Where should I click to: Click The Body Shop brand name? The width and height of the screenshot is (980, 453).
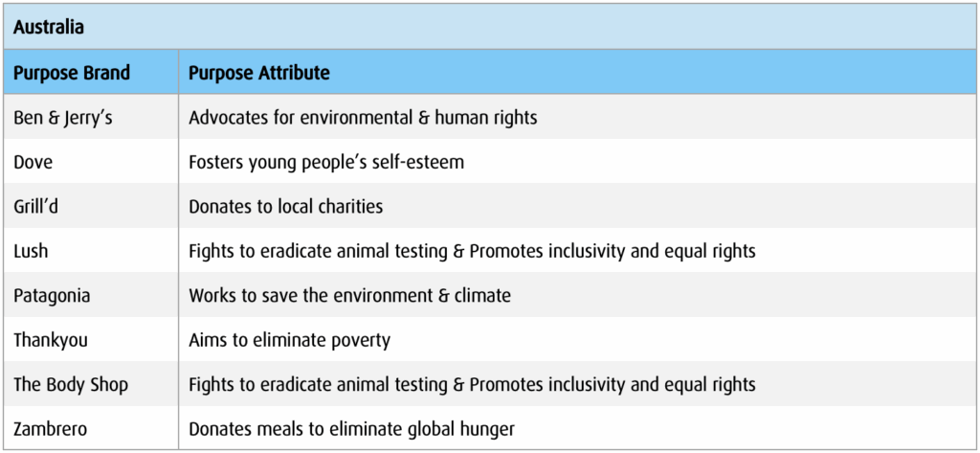(71, 384)
